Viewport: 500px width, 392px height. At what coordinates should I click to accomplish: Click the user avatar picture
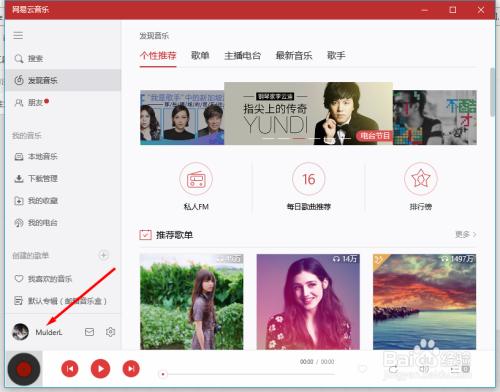coord(20,332)
